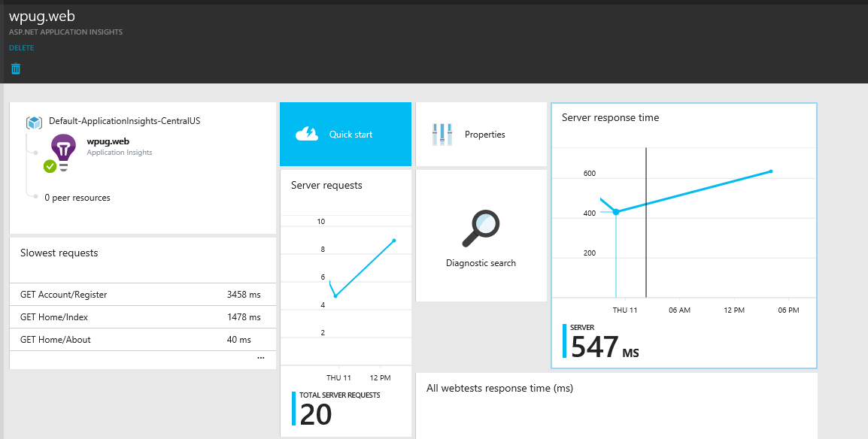
Task: Expand slowest requests with ellipsis
Action: (x=261, y=358)
